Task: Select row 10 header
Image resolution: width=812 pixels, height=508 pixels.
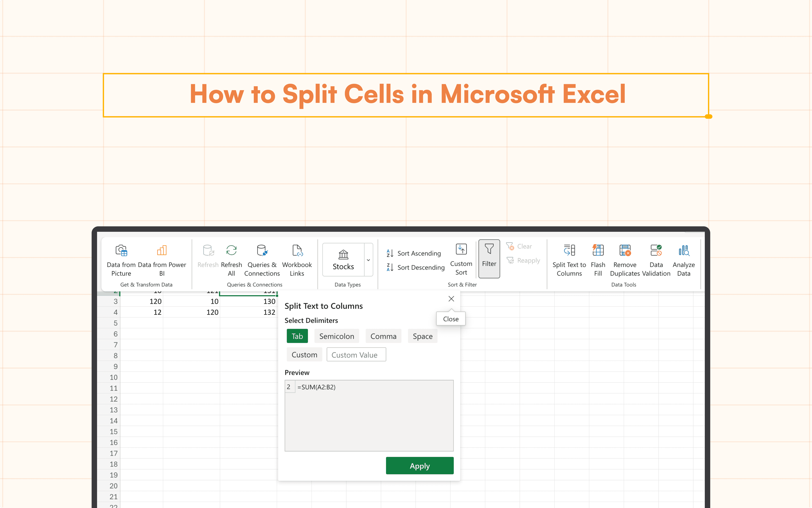Action: (x=108, y=377)
